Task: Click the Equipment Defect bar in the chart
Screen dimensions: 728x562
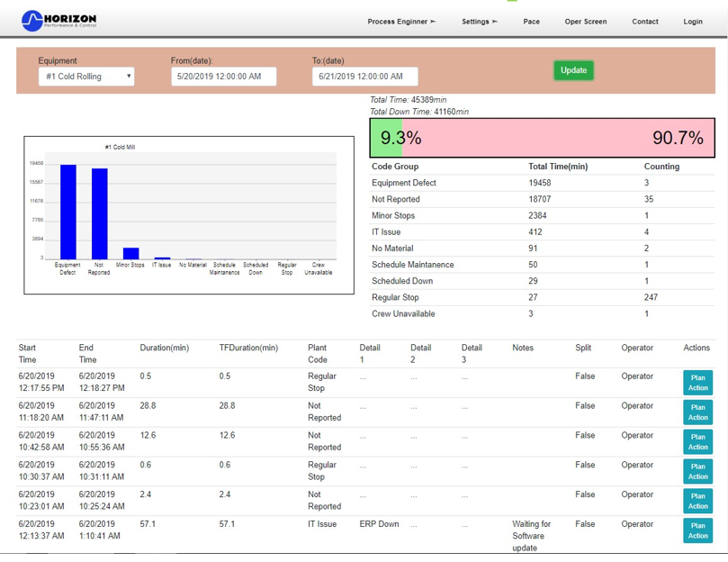Action: coord(68,212)
